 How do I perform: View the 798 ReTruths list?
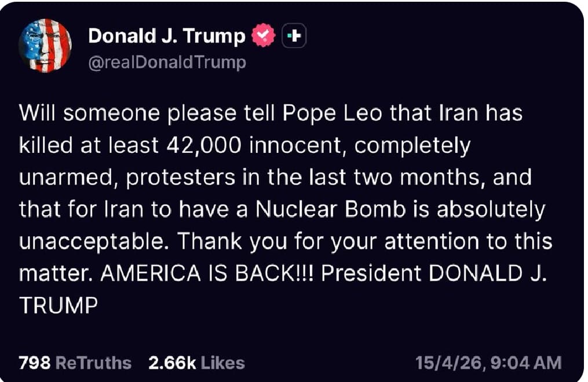(75, 363)
